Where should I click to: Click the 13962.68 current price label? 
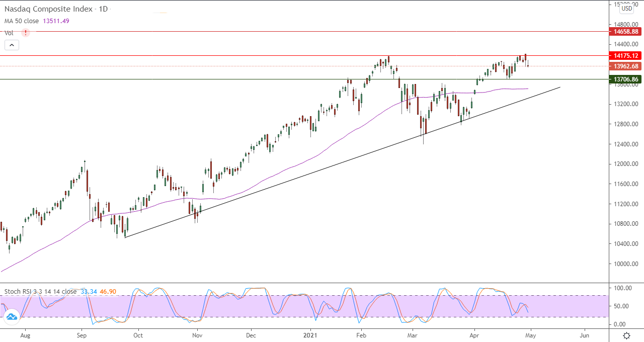pyautogui.click(x=626, y=66)
